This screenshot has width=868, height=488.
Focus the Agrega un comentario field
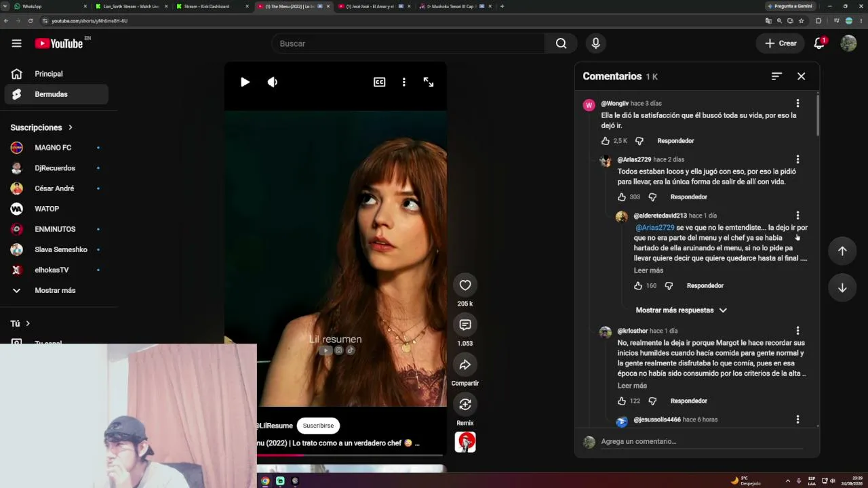[701, 442]
